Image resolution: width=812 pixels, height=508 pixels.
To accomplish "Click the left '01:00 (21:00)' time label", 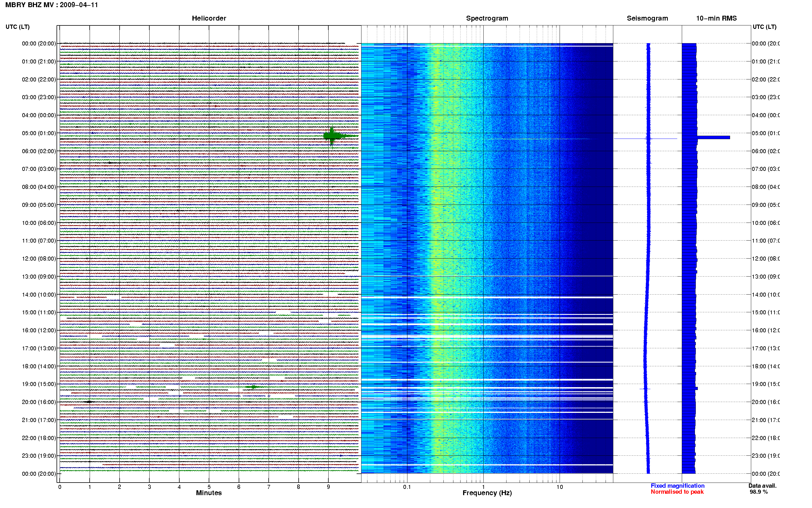I will [x=39, y=61].
